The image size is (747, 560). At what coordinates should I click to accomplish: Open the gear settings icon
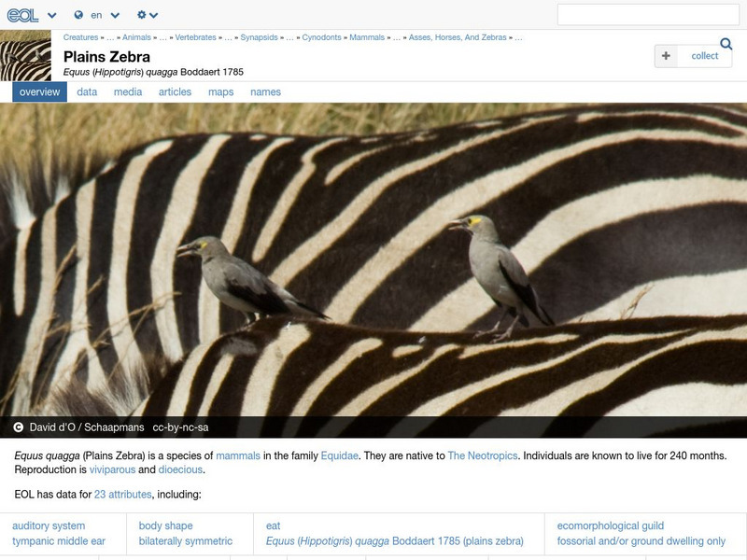142,15
